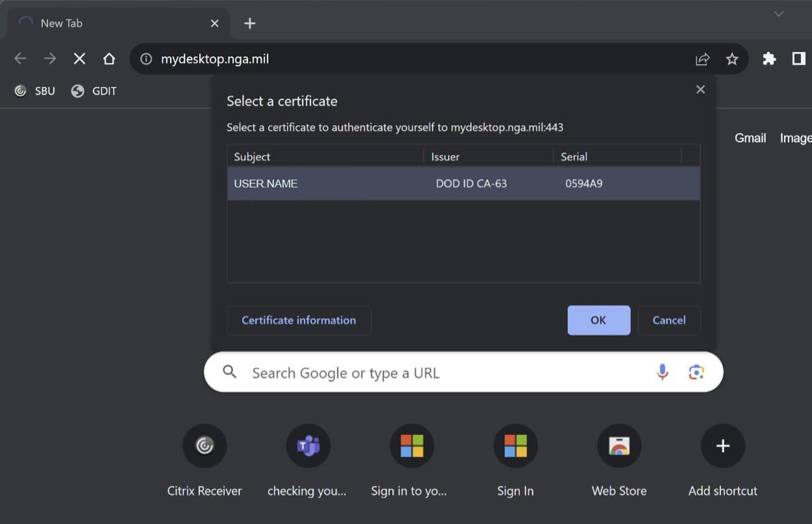Confirm certificate with OK button
This screenshot has width=812, height=524.
coord(598,320)
